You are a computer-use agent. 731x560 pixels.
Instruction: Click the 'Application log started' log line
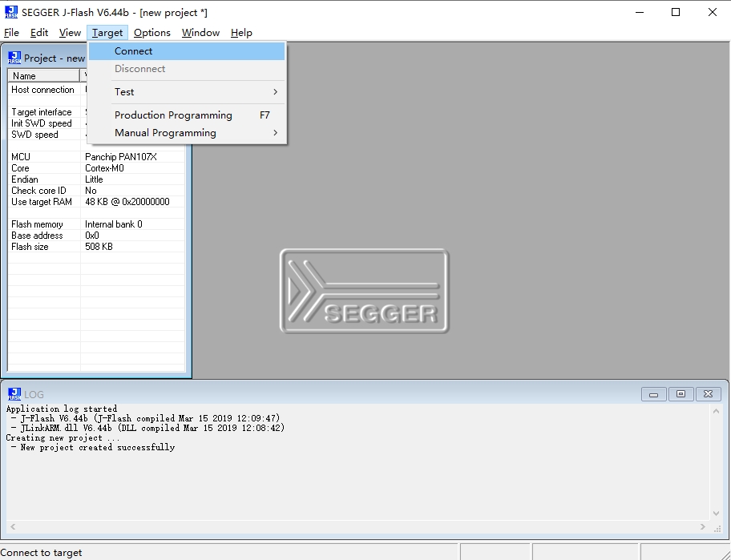tap(62, 409)
